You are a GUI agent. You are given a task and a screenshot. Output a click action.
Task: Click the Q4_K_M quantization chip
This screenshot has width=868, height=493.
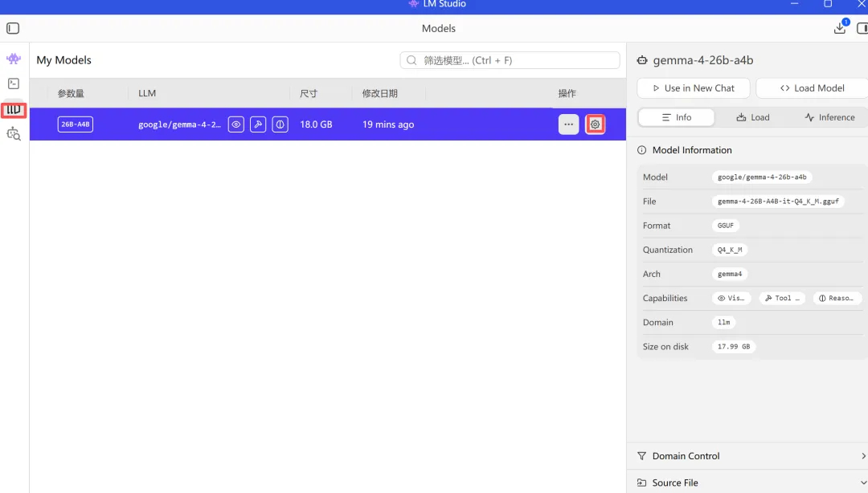730,250
